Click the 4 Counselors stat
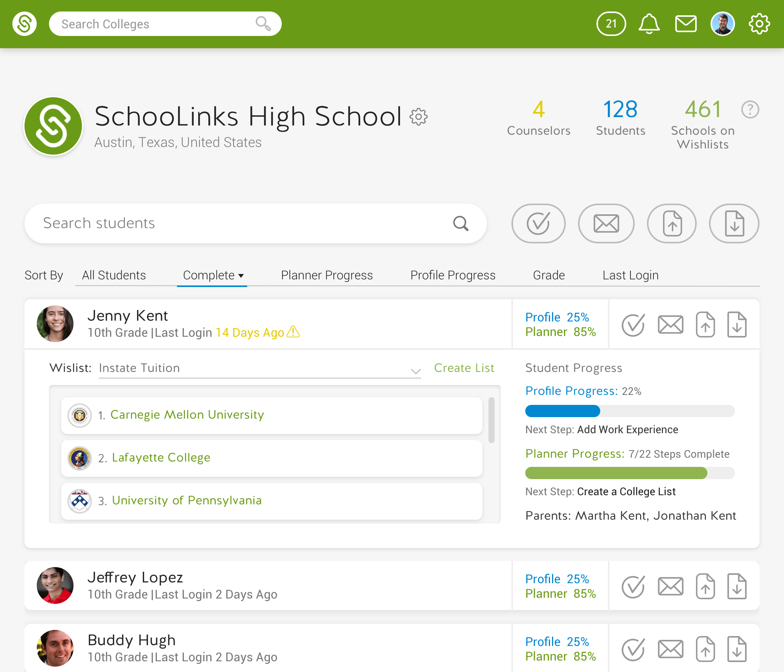Viewport: 784px width, 672px height. 539,118
